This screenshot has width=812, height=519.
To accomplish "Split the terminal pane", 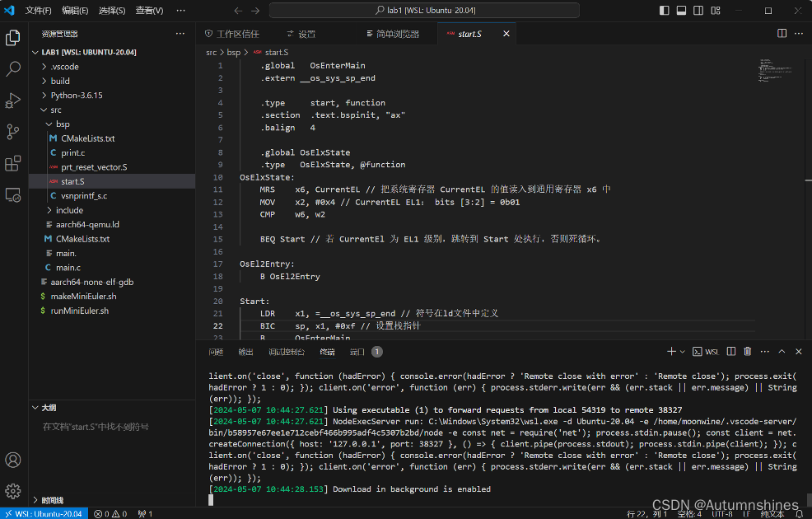I will (x=730, y=351).
